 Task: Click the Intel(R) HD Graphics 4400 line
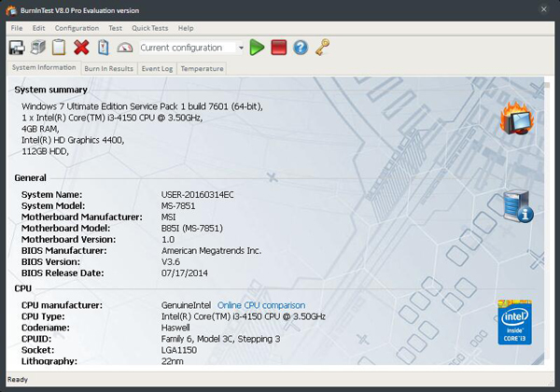coord(73,140)
